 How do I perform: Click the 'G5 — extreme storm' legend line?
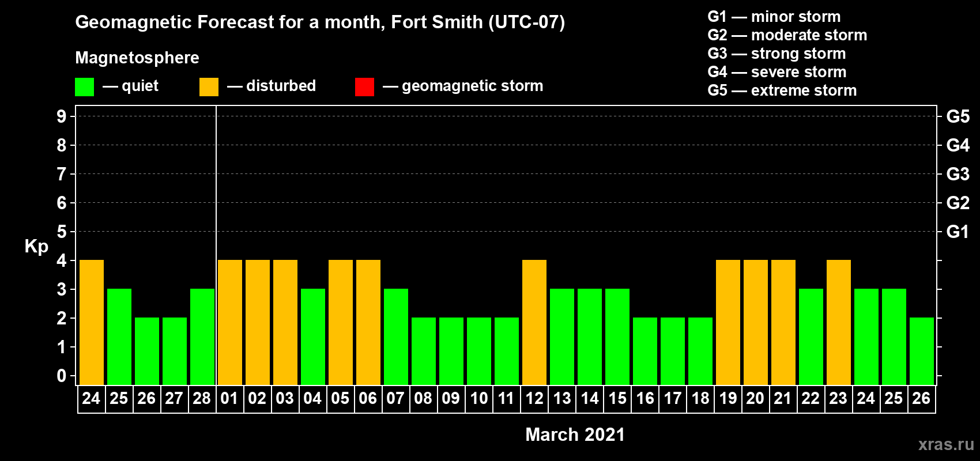coord(782,90)
